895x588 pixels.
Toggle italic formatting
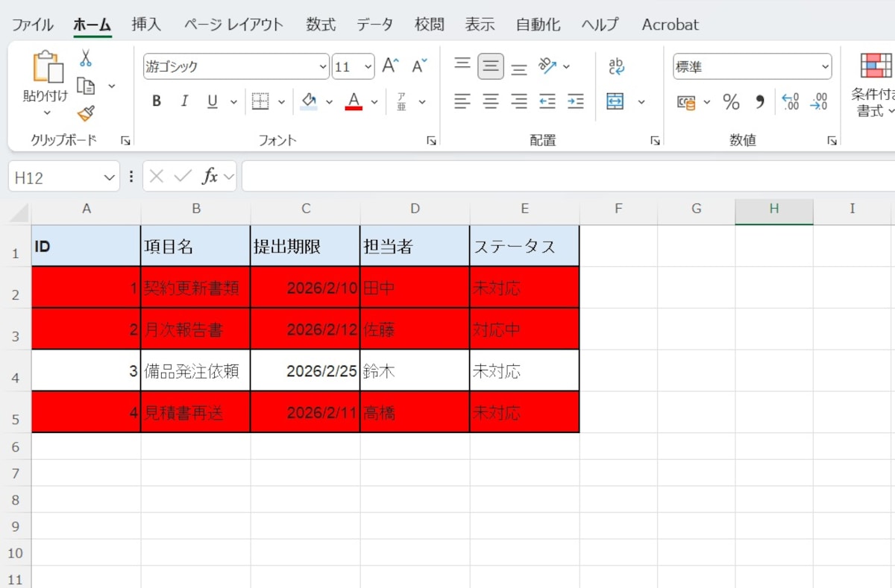point(184,101)
